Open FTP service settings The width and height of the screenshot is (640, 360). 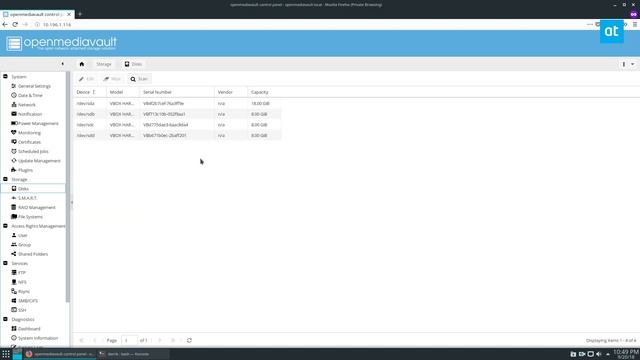[x=22, y=273]
